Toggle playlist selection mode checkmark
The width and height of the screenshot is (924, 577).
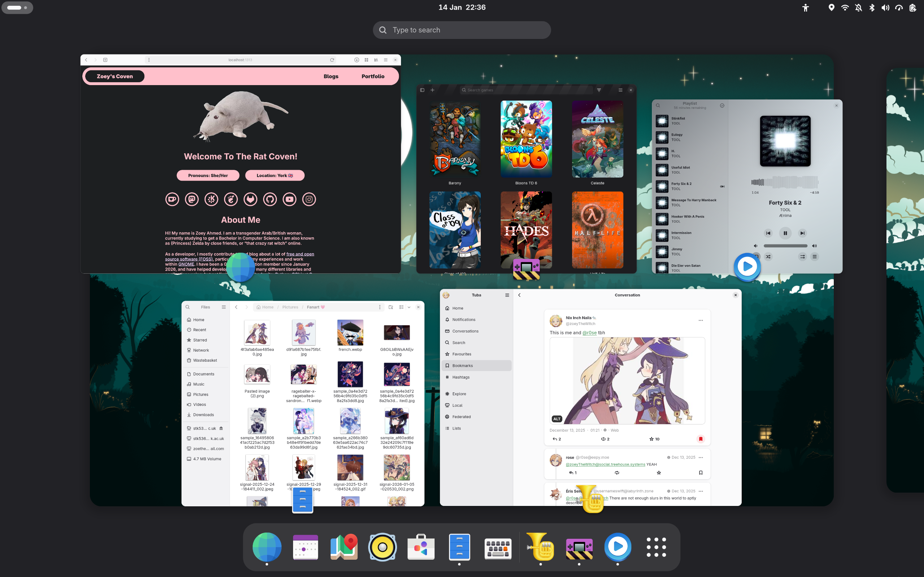(x=722, y=106)
